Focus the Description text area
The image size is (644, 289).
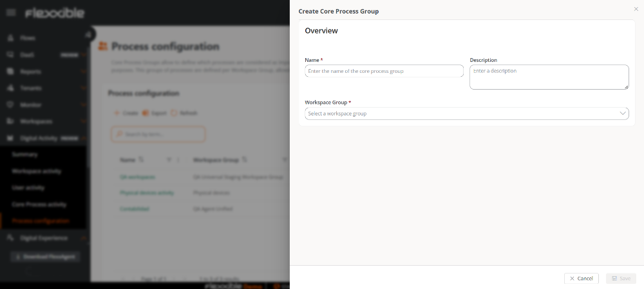549,77
